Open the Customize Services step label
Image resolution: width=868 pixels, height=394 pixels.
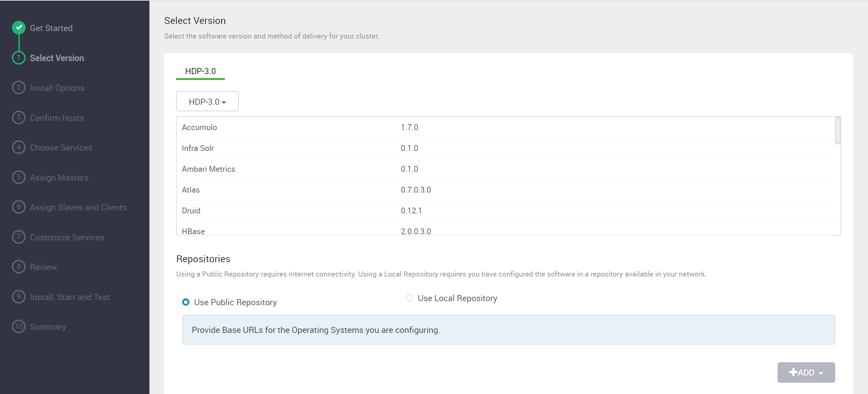[x=67, y=237]
